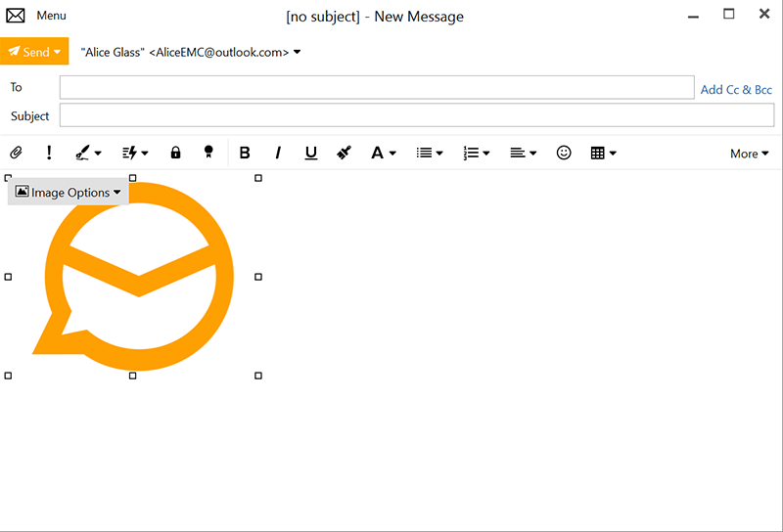Expand the bullet list style dropdown
Viewport: 783px width, 532px height.
[439, 154]
